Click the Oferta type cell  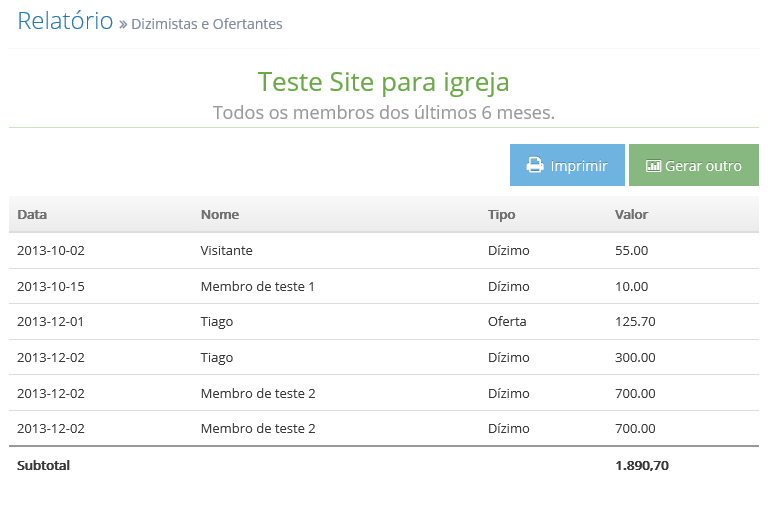507,322
